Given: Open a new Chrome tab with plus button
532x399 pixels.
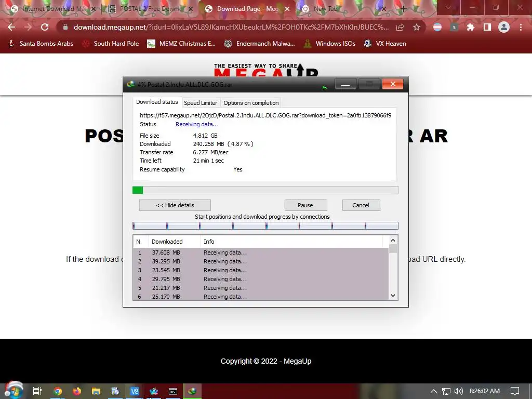Looking at the screenshot, I should 403,9.
